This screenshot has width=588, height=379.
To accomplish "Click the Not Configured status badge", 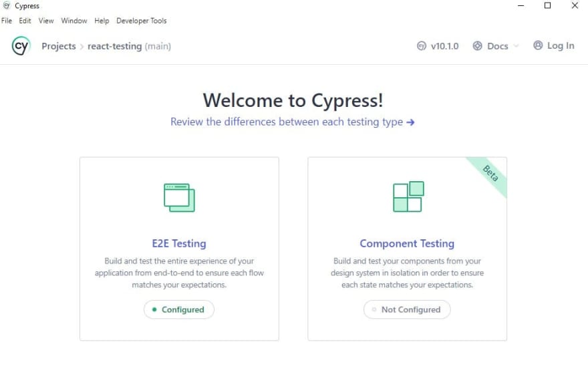I will click(x=407, y=309).
